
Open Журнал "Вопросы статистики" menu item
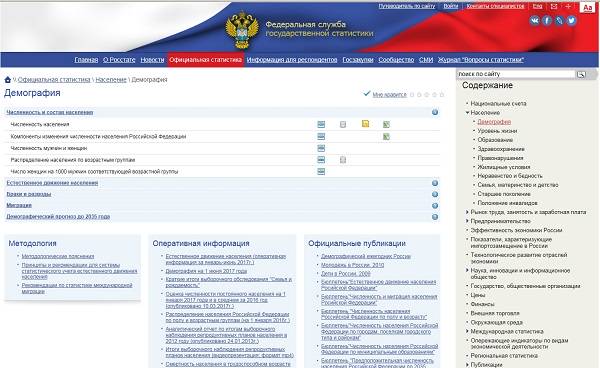click(x=481, y=60)
